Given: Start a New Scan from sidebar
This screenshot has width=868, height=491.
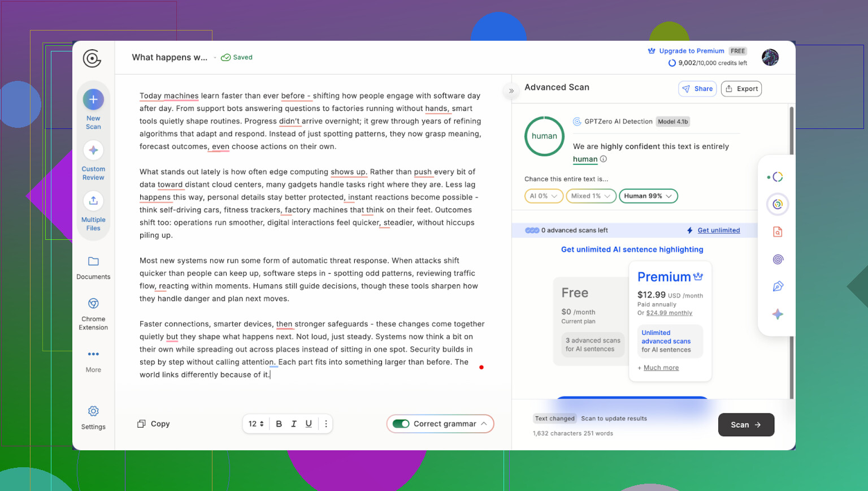Looking at the screenshot, I should tap(93, 100).
